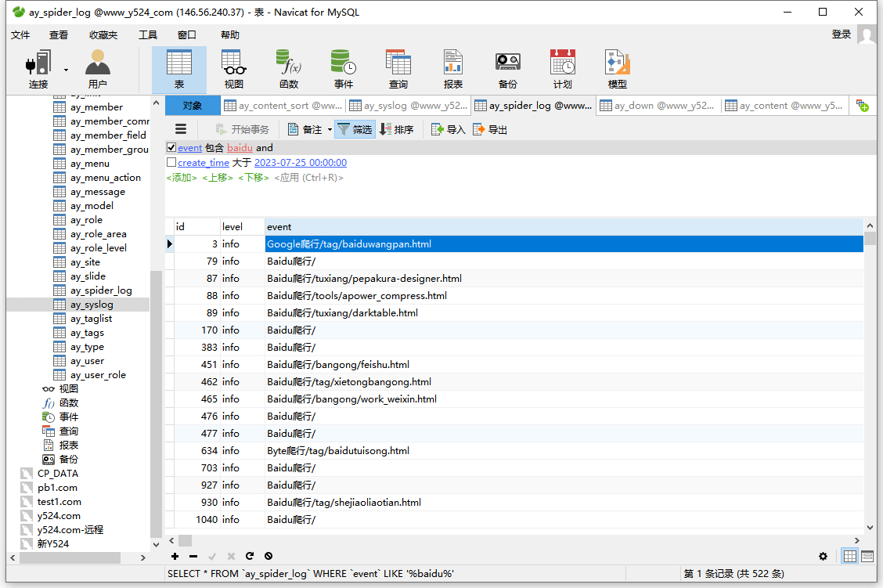This screenshot has height=588, width=883.
Task: Open the 连接 (Connection) toolbar icon
Action: (x=38, y=69)
